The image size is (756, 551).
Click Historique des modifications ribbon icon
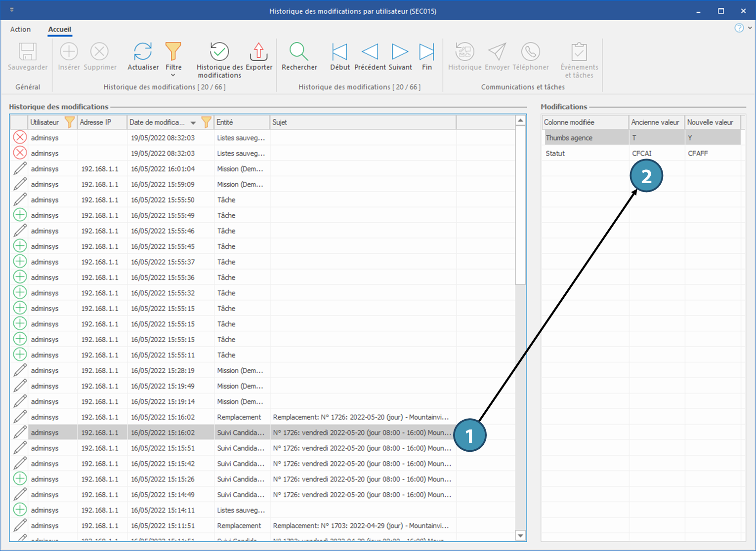[x=219, y=52]
